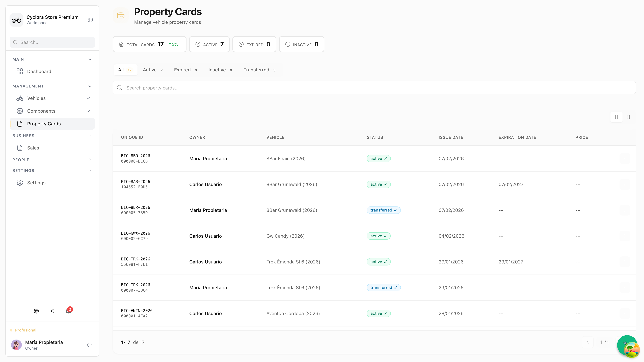Click the logout icon beside María Propietaria
644x362 pixels.
coord(90,345)
